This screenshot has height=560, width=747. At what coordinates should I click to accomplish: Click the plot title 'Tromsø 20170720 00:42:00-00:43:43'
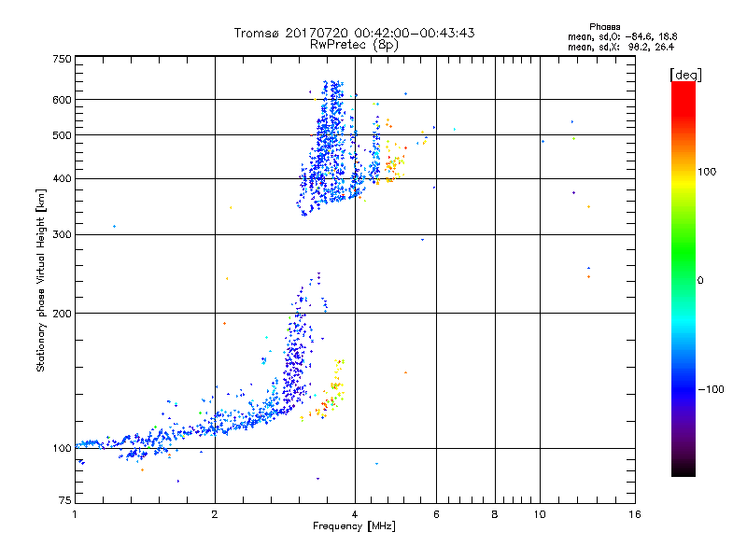click(x=354, y=33)
